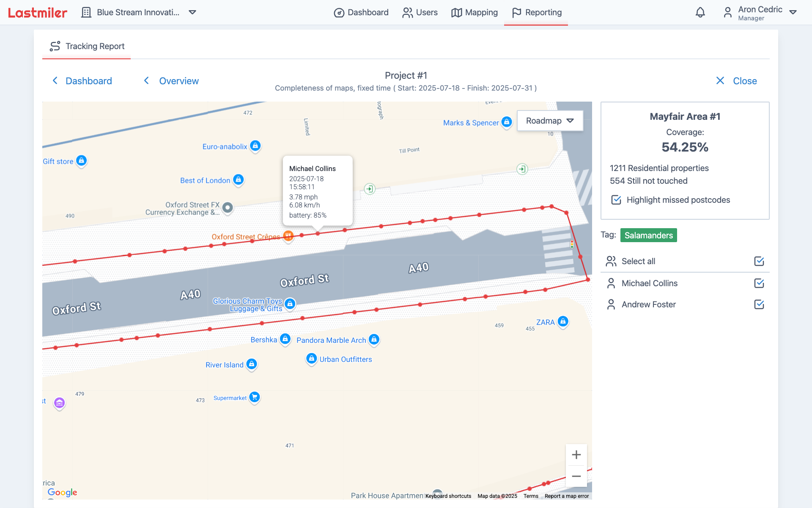Click the Supermarket cart pin
Screen dimensions: 812x508
[255, 398]
